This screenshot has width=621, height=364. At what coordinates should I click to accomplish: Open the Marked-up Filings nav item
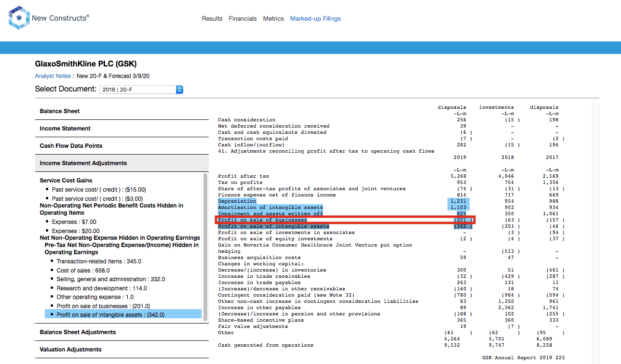(315, 19)
